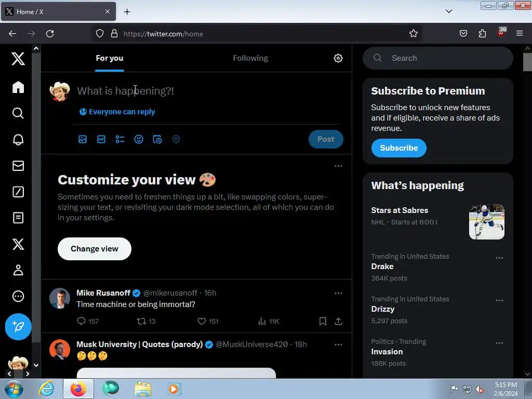Click the blue compose post feather button
The width and height of the screenshot is (532, 399).
[x=18, y=326]
